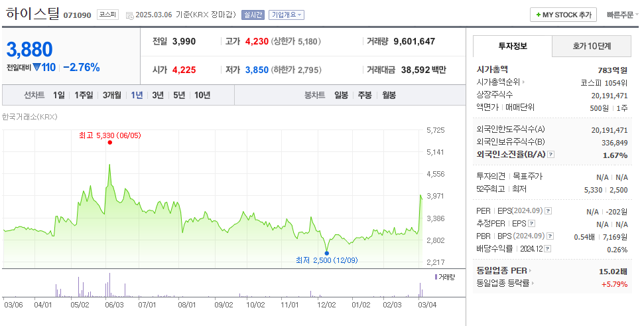The image size is (644, 326).
Task: Click the calendar icon beside 2025.03.06 date
Action: click(129, 16)
